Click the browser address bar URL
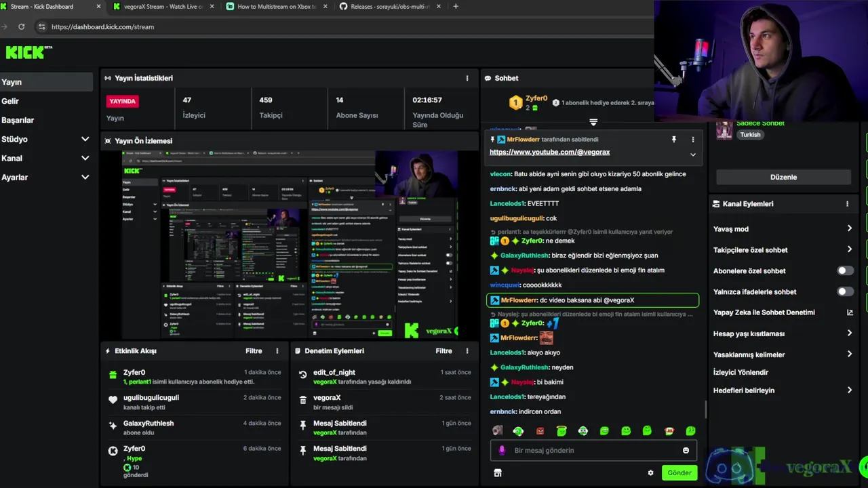 click(x=102, y=26)
